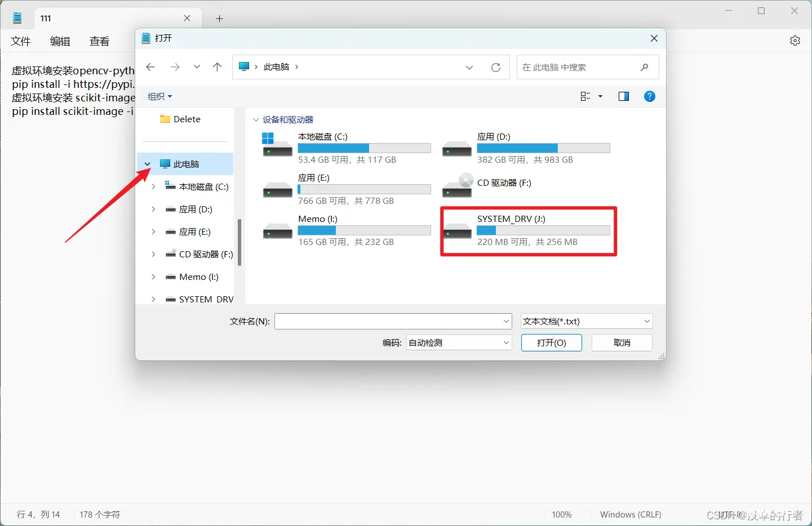Screen dimensions: 812x526
Task: Click the change view layout icon
Action: click(585, 97)
